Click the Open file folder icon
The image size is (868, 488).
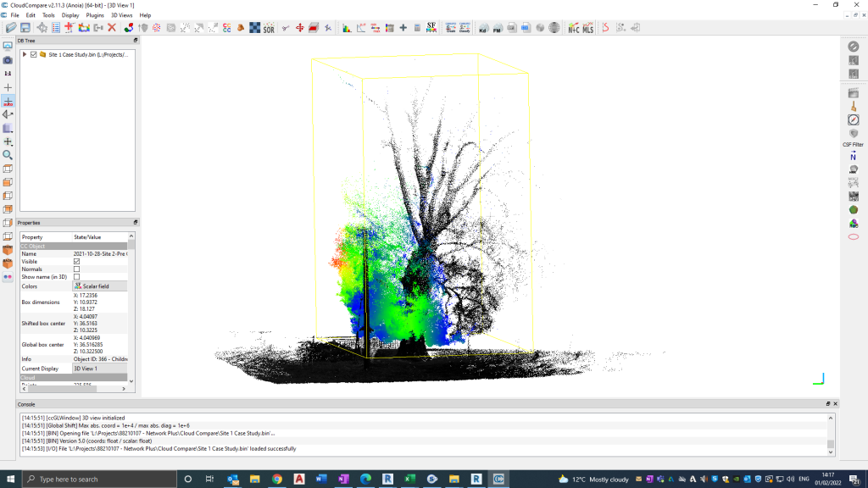pos(11,28)
